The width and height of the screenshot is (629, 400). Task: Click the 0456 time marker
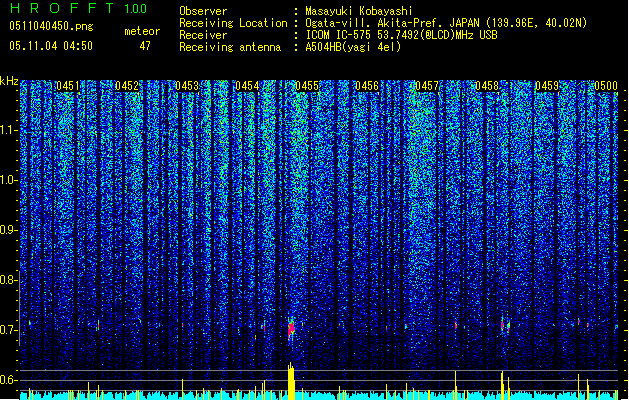point(367,86)
